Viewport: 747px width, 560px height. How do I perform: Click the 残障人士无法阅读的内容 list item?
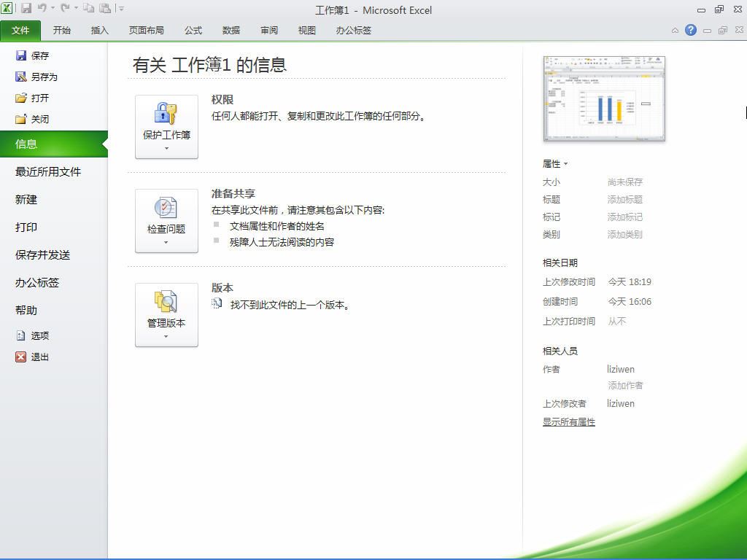pos(282,242)
